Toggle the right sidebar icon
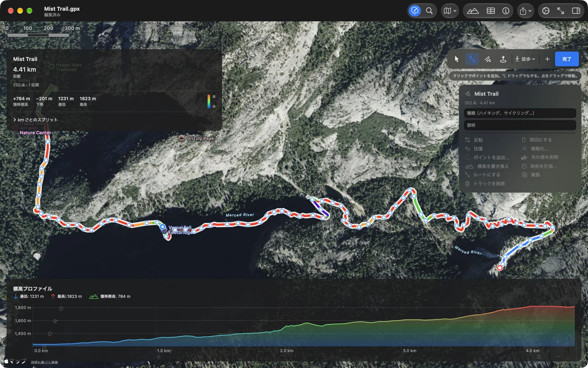The image size is (588, 368). point(576,11)
